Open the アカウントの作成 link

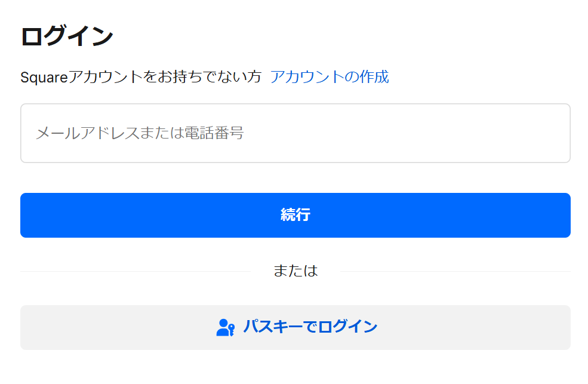329,77
